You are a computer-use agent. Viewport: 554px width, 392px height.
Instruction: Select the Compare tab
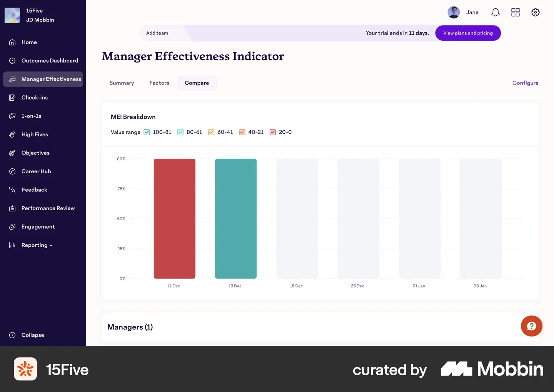pyautogui.click(x=197, y=83)
